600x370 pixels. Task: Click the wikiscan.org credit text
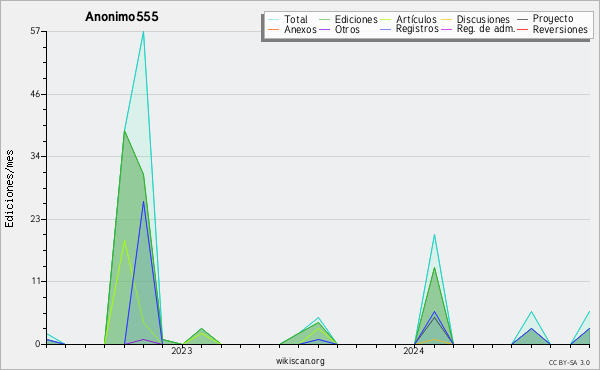(300, 361)
